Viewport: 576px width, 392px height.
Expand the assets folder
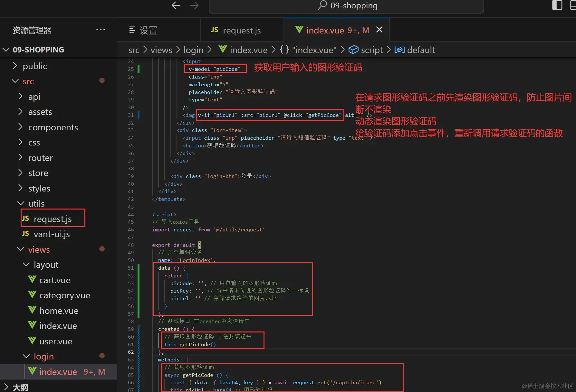[58, 112]
